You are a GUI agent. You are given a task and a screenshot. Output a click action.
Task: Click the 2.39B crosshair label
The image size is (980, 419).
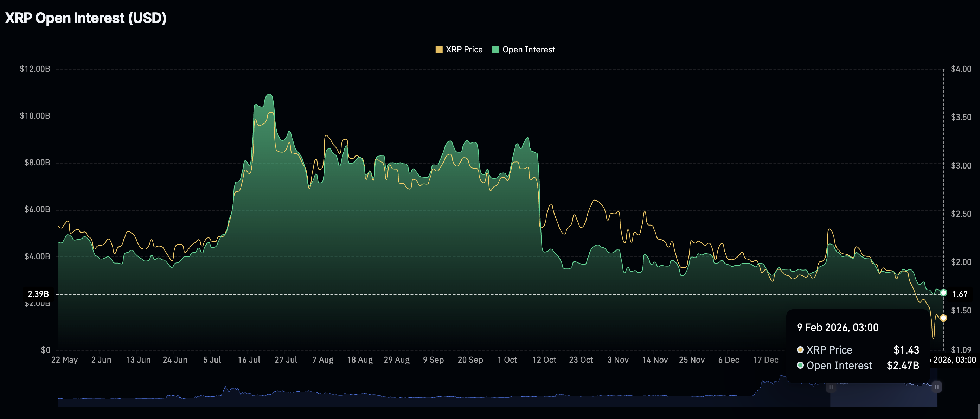38,294
